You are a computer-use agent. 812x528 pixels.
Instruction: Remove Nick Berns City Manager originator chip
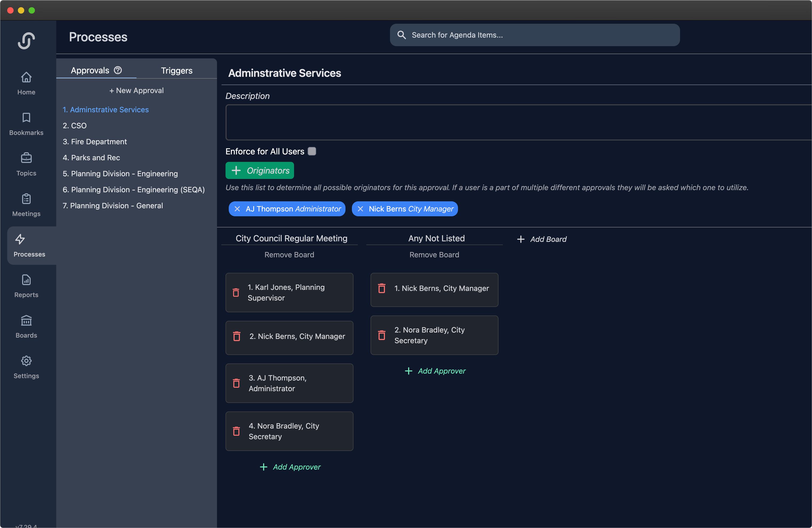tap(360, 209)
